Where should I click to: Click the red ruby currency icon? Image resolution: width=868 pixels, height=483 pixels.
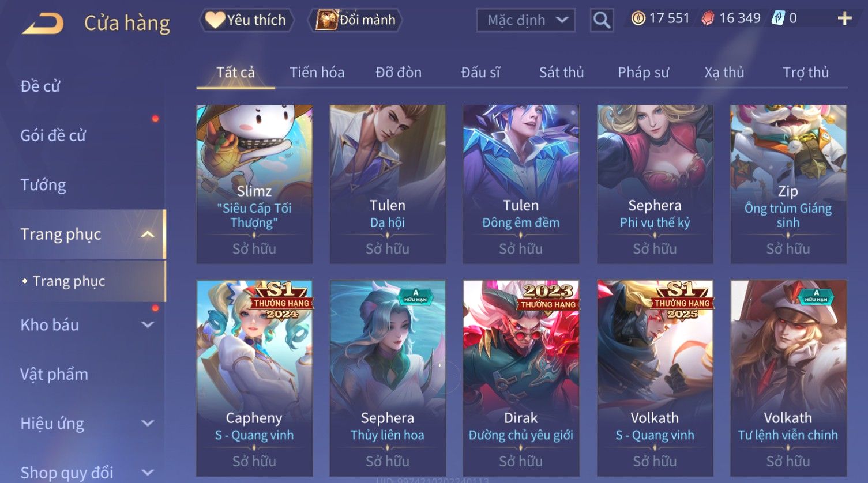click(708, 18)
